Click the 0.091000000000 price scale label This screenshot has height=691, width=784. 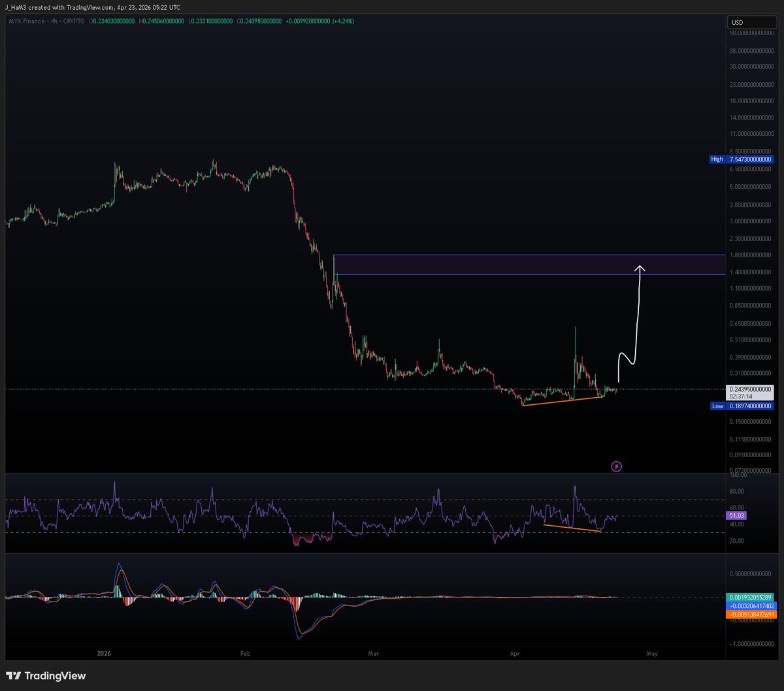click(751, 455)
